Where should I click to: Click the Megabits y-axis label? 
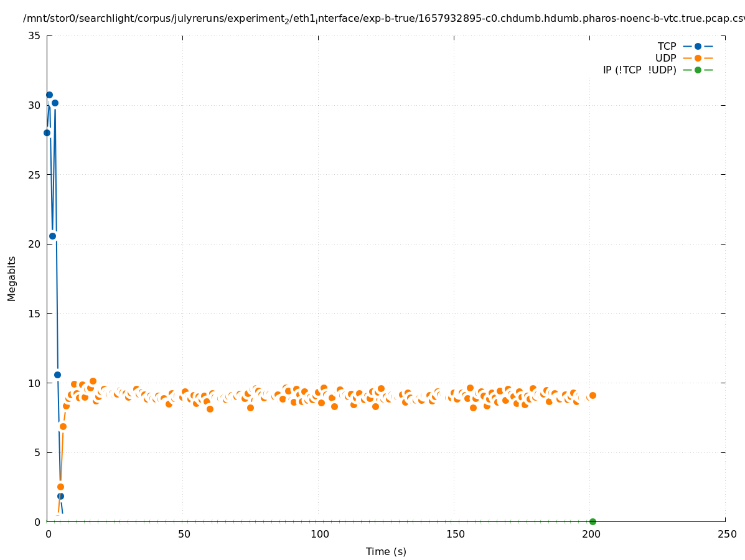[x=12, y=278]
